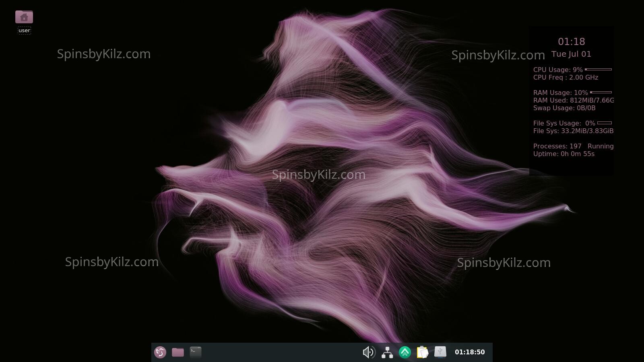Viewport: 644px width, 362px height.
Task: Open the USB removable device icon
Action: tap(440, 352)
